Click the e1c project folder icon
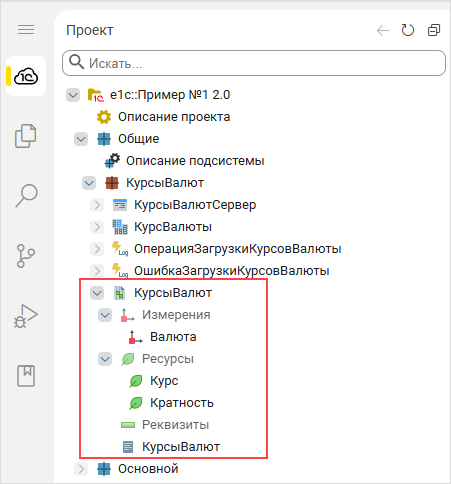 click(95, 95)
